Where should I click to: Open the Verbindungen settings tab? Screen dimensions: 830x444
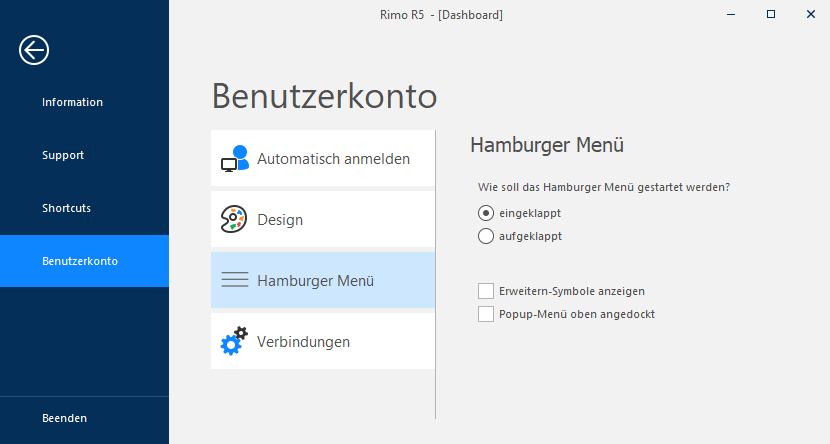(x=323, y=341)
